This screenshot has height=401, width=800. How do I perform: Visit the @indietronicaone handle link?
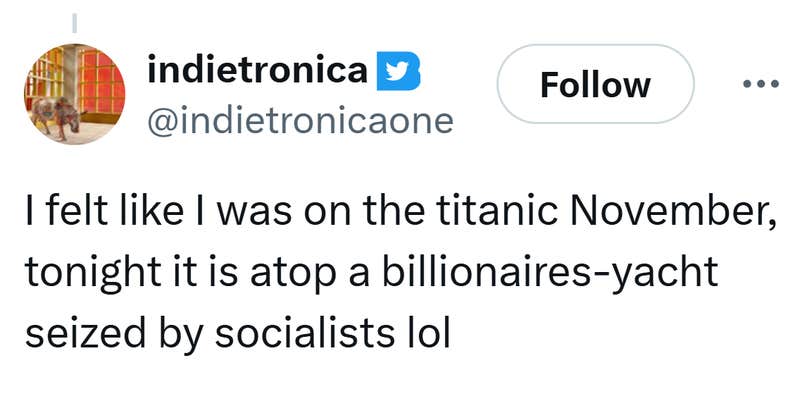pos(300,121)
